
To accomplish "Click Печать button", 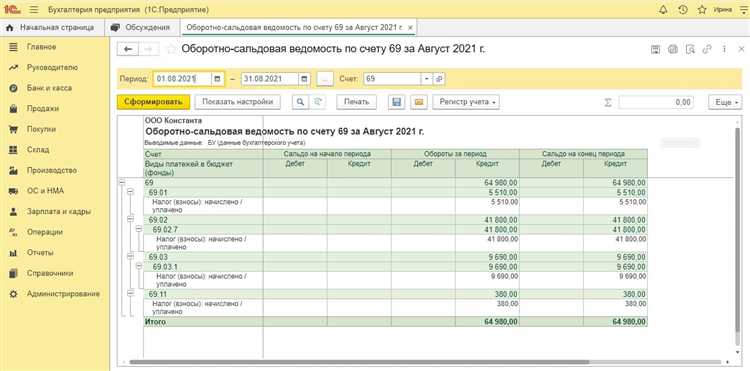I will pos(356,102).
